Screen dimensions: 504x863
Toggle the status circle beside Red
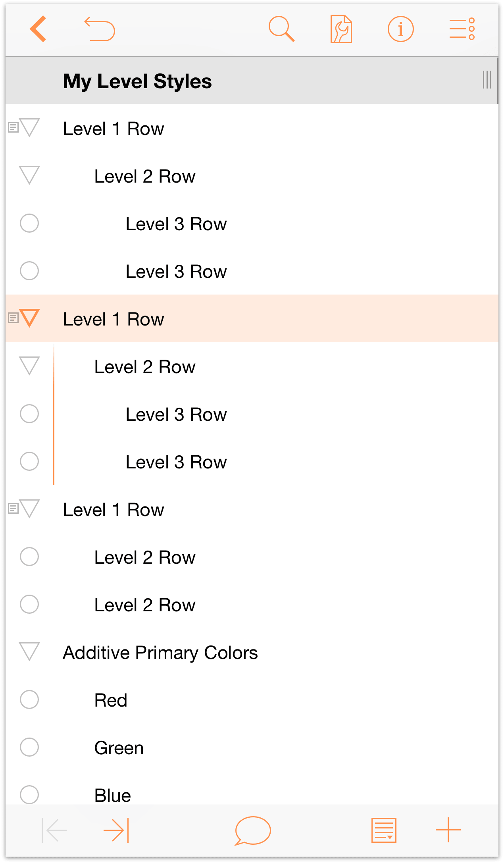[29, 699]
